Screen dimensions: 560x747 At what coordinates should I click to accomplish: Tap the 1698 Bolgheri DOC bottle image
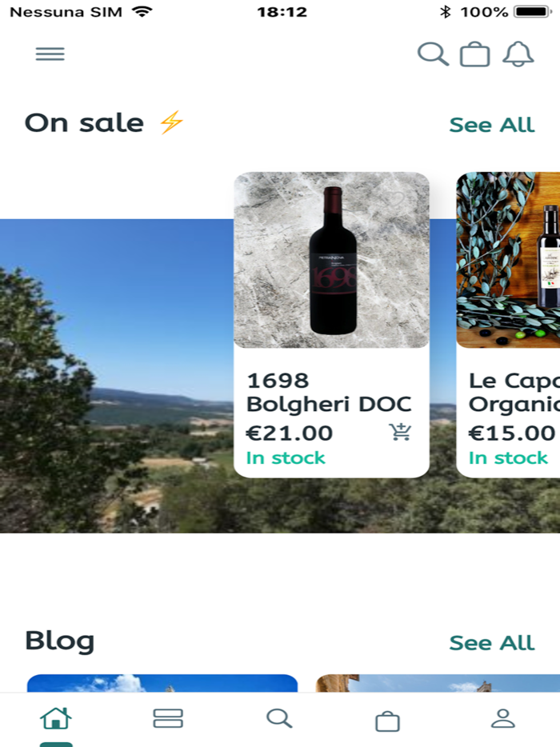click(x=331, y=260)
